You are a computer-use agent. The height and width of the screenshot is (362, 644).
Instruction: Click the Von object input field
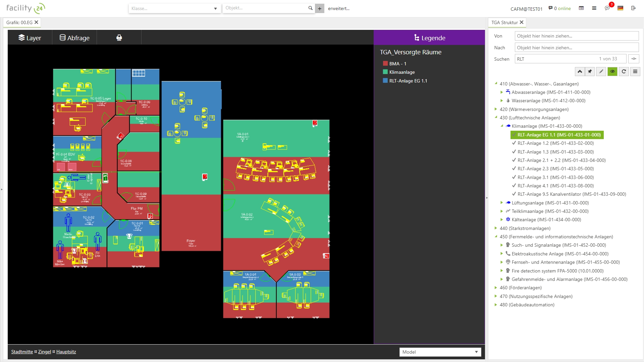[x=576, y=36]
